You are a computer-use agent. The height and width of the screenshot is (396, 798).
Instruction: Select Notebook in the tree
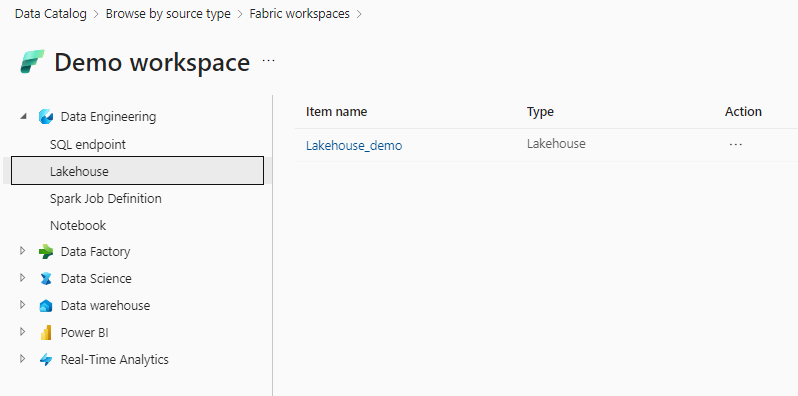click(x=78, y=225)
